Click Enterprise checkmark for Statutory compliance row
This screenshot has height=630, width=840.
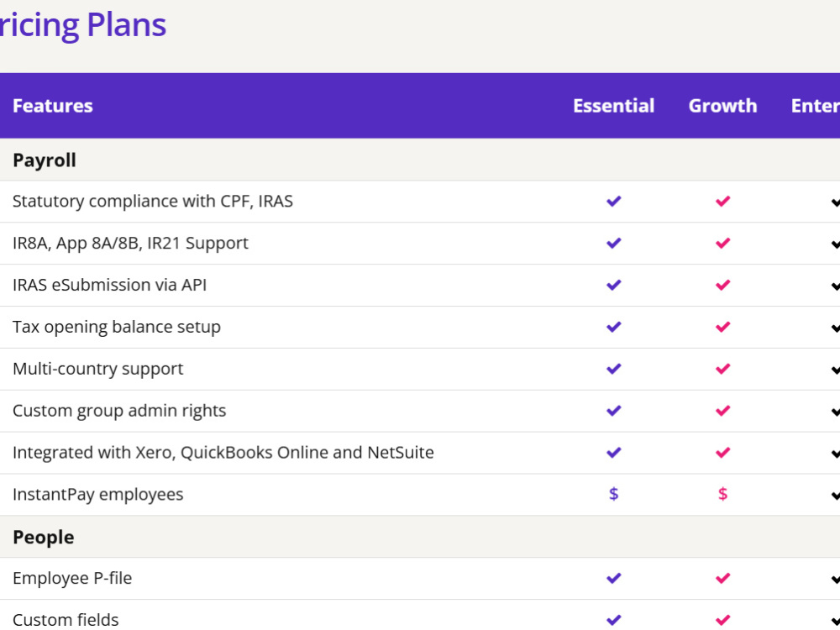tap(835, 202)
